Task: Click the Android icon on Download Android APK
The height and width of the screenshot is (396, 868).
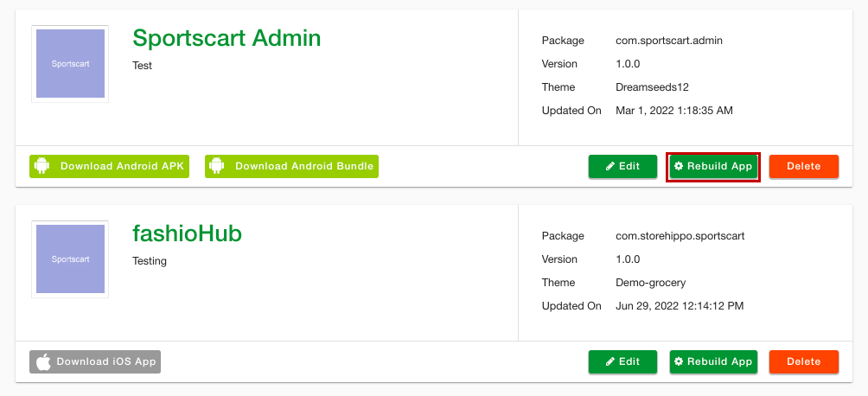Action: coord(42,166)
